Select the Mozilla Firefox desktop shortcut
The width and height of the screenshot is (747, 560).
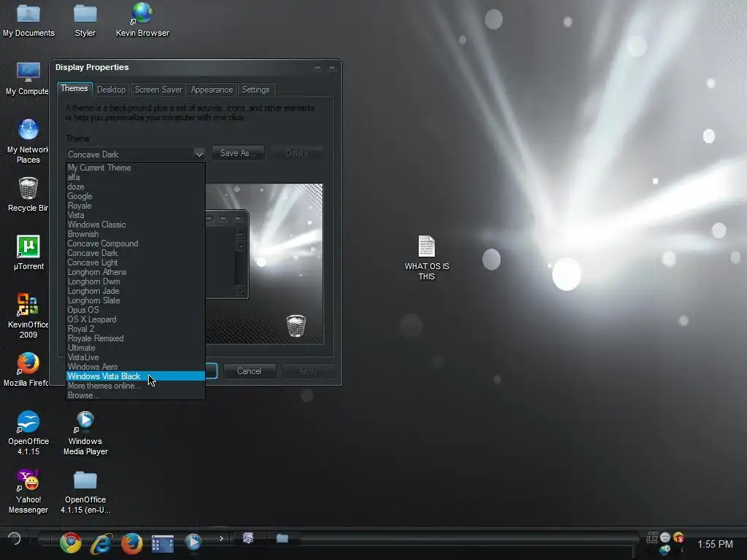click(x=27, y=370)
